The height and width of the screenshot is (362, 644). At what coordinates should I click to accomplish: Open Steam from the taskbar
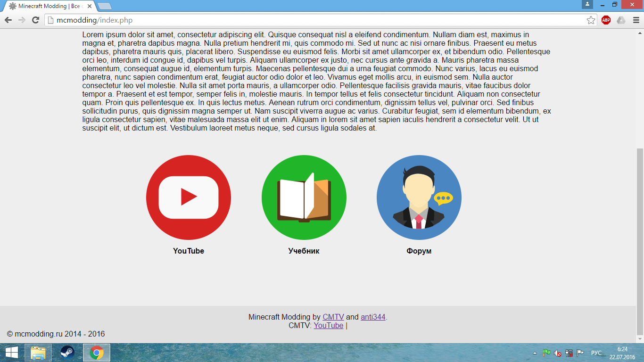[x=67, y=353]
